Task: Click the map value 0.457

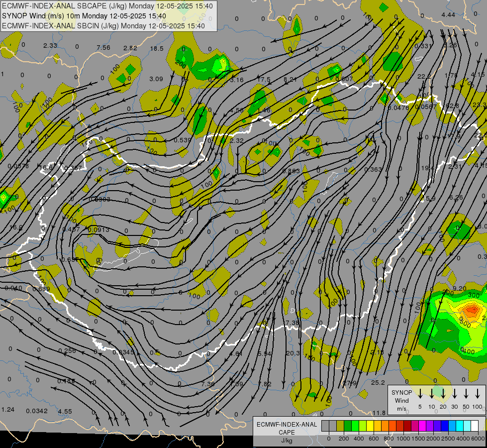Action: click(x=71, y=229)
